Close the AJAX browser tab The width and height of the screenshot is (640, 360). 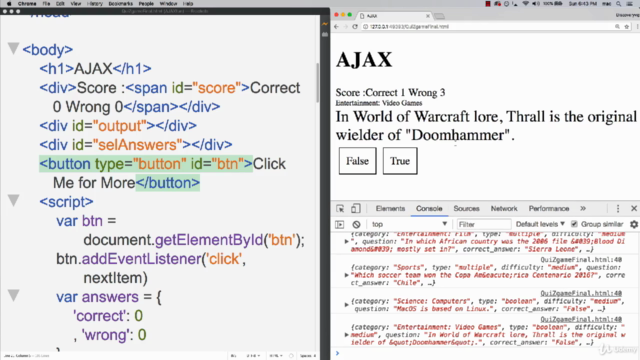[x=428, y=16]
